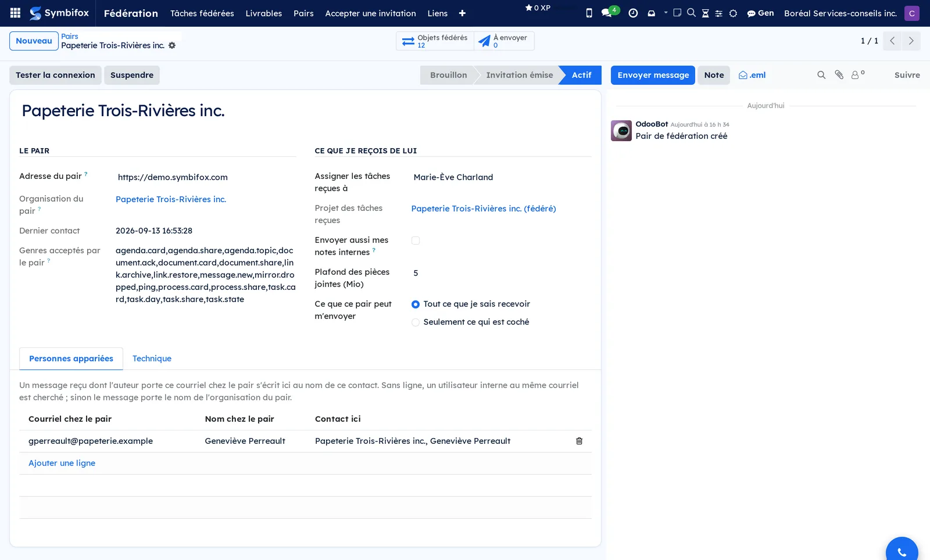This screenshot has width=930, height=560.
Task: Go to next record arrow
Action: click(x=911, y=41)
